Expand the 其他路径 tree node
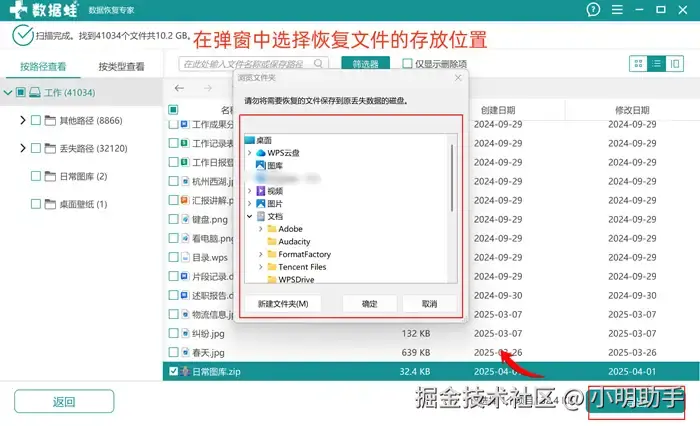Screen dimensions: 700x426 click(22, 120)
